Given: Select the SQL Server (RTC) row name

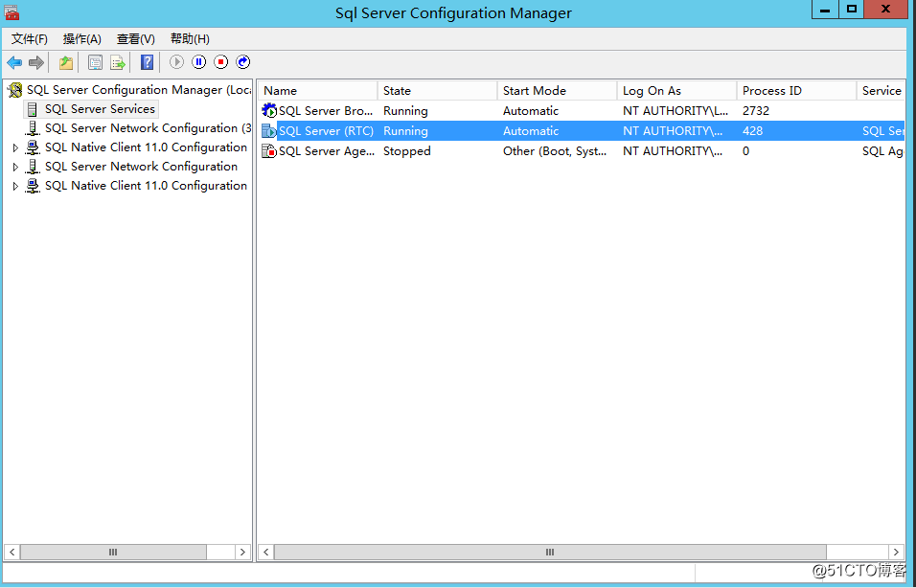Looking at the screenshot, I should click(x=326, y=131).
